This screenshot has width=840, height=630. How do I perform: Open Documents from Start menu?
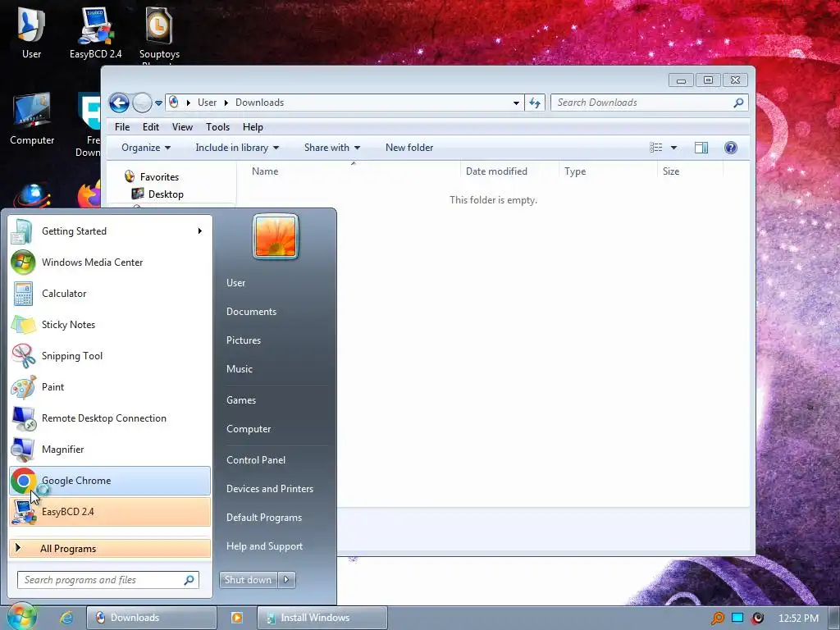click(x=251, y=311)
